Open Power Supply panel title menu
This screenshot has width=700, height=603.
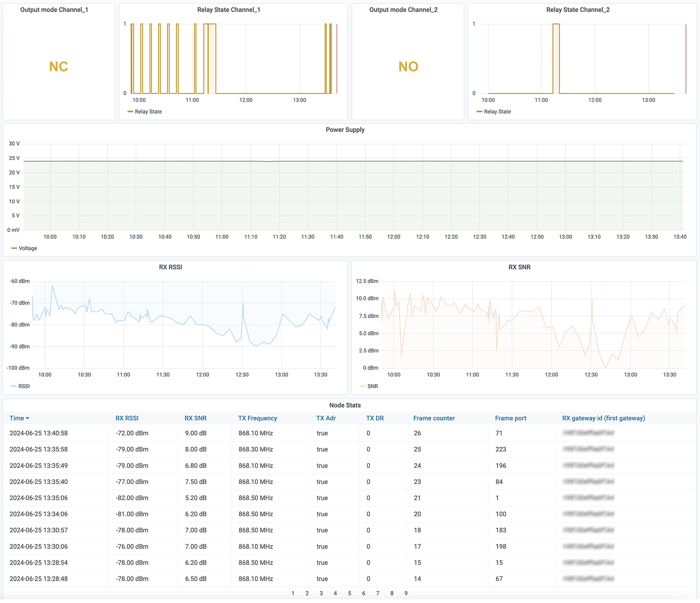click(x=345, y=130)
